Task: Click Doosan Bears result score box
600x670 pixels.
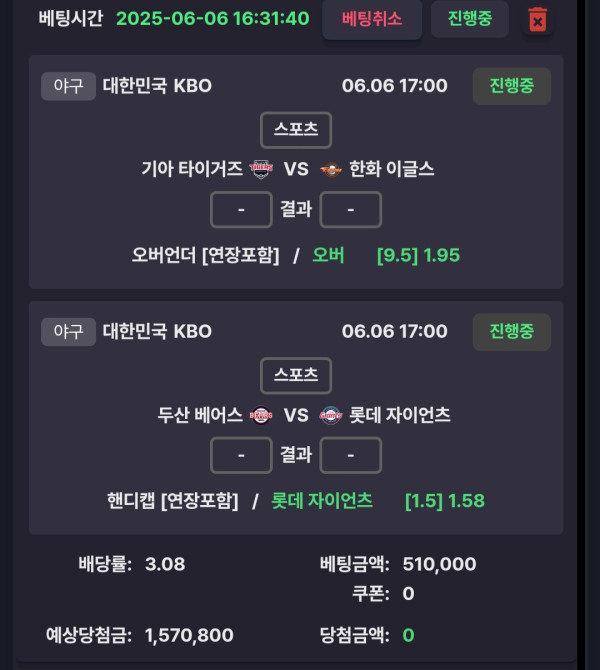Action: pos(241,455)
